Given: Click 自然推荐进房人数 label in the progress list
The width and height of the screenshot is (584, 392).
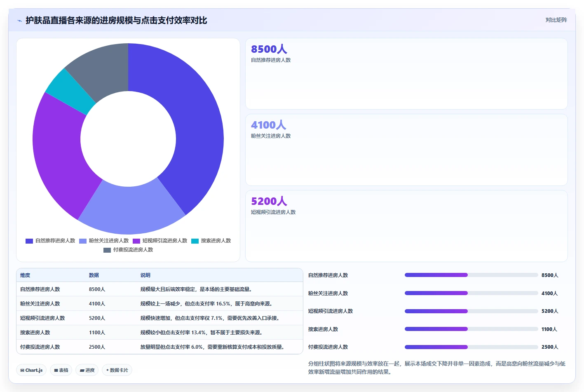Looking at the screenshot, I should click(x=328, y=275).
